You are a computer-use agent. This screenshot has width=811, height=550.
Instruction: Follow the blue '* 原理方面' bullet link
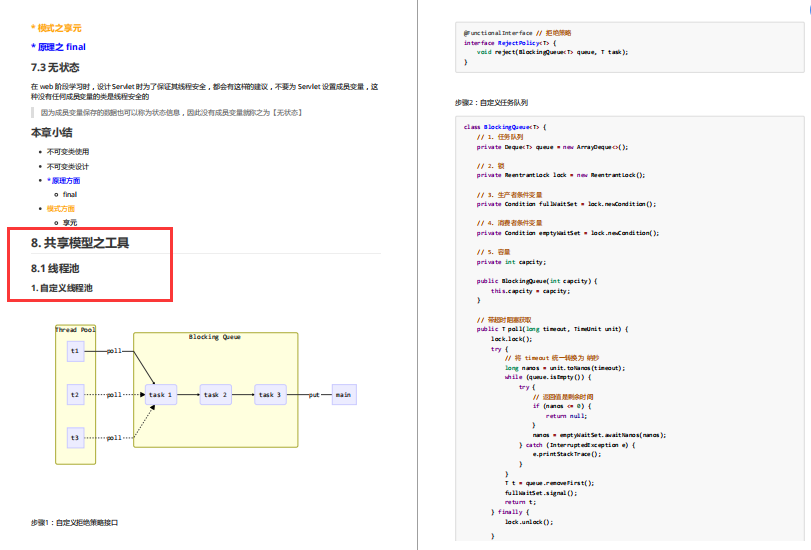click(63, 181)
